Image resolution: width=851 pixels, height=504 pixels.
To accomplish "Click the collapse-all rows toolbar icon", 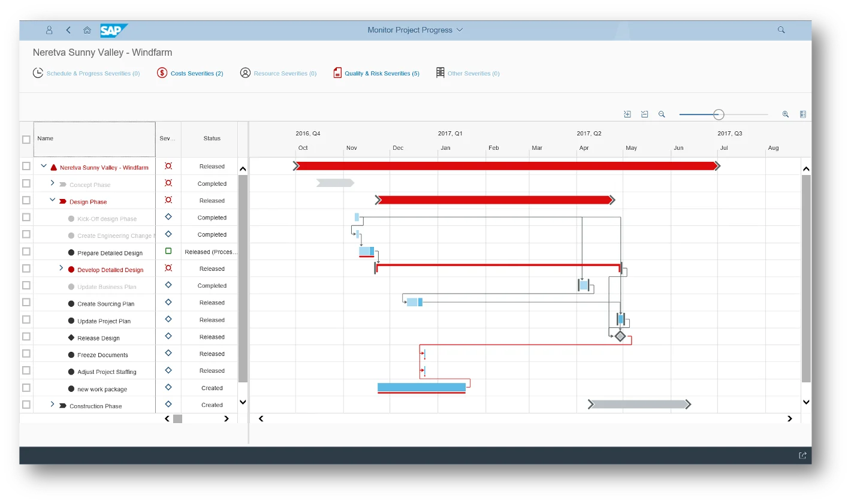I will pos(645,114).
